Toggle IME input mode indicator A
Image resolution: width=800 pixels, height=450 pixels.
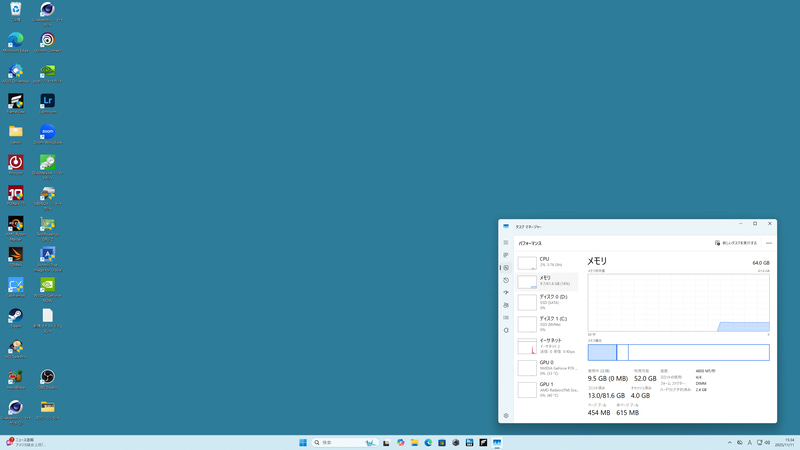coord(749,442)
